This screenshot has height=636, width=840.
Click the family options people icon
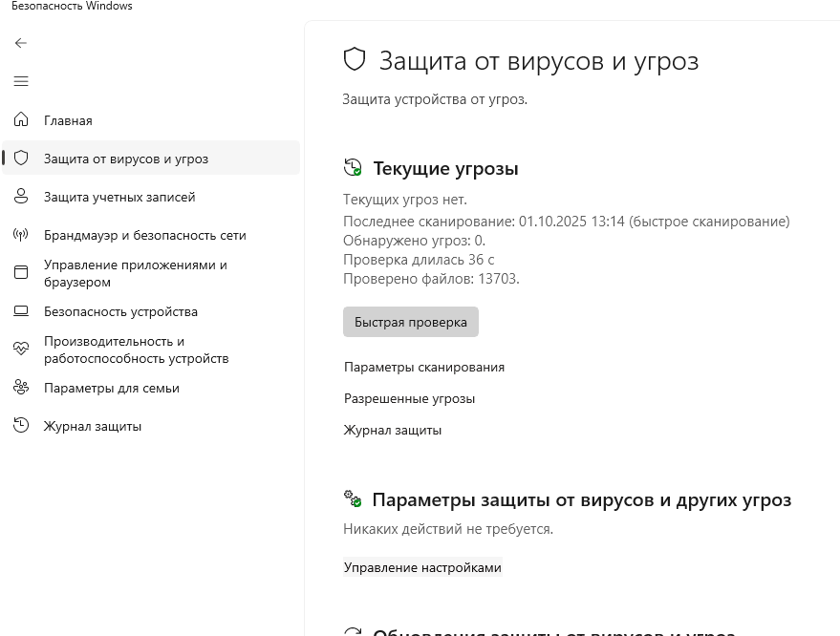coord(21,388)
